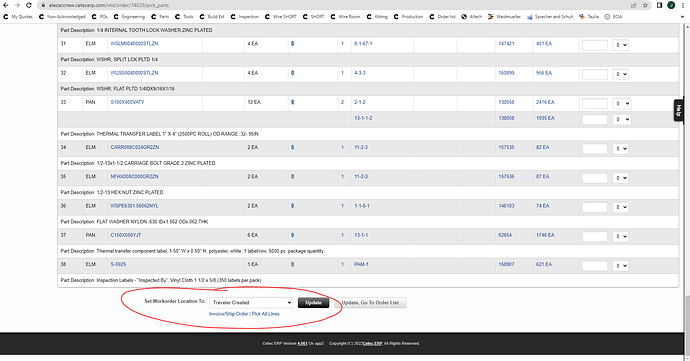Open lot number link 146103

pyautogui.click(x=506, y=206)
